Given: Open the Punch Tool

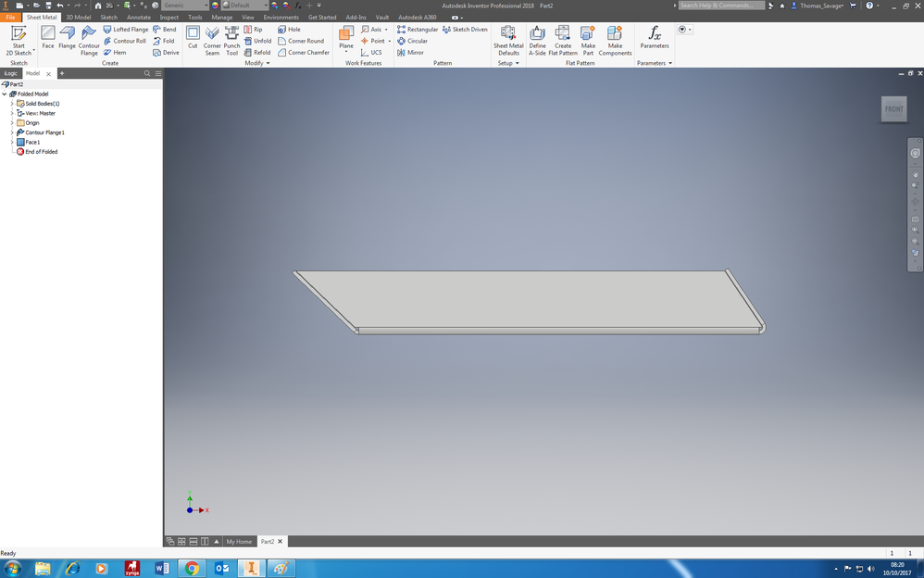Looking at the screenshot, I should click(231, 40).
